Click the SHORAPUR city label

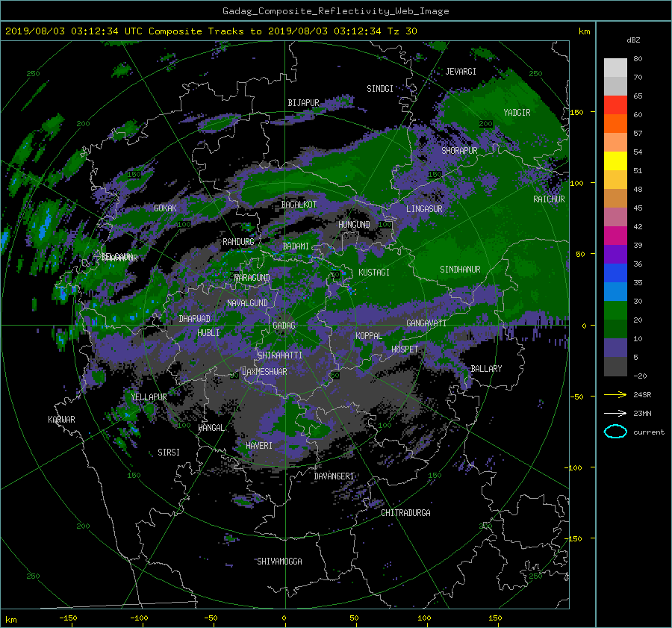[459, 151]
